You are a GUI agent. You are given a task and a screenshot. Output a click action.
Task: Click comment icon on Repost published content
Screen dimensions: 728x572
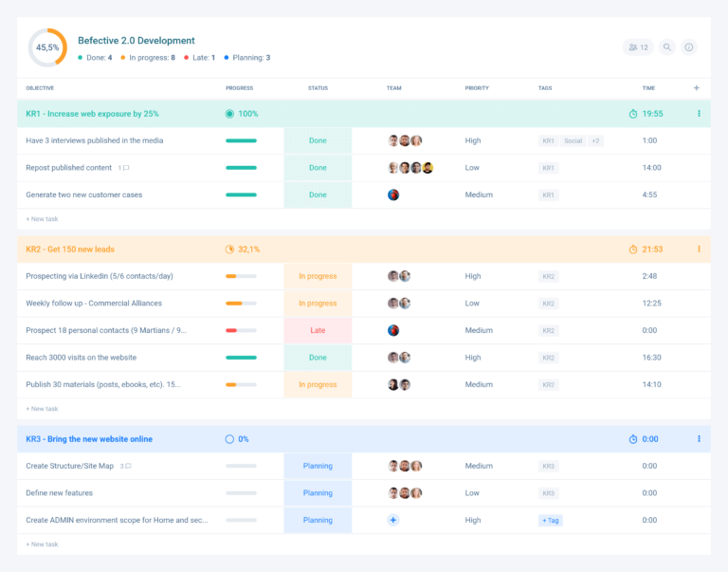125,168
